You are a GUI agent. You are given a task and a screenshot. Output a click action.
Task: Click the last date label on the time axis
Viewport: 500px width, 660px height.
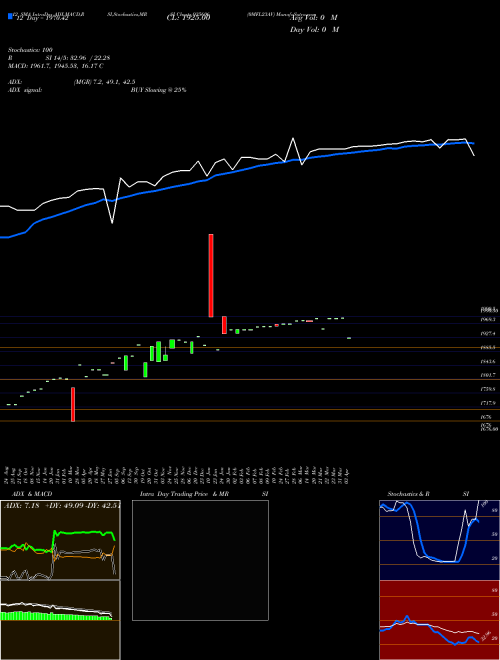348,475
